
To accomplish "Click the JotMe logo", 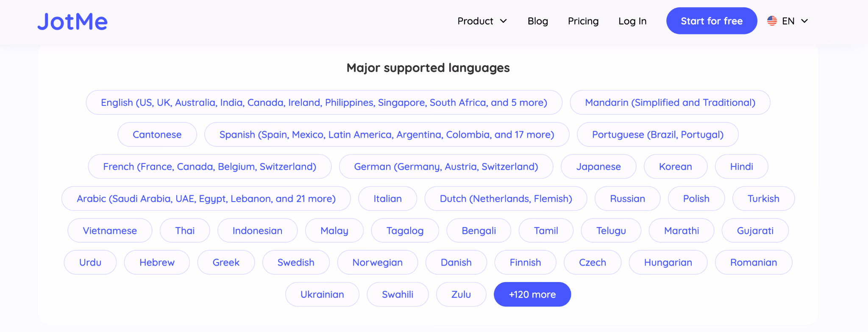I will coord(72,21).
